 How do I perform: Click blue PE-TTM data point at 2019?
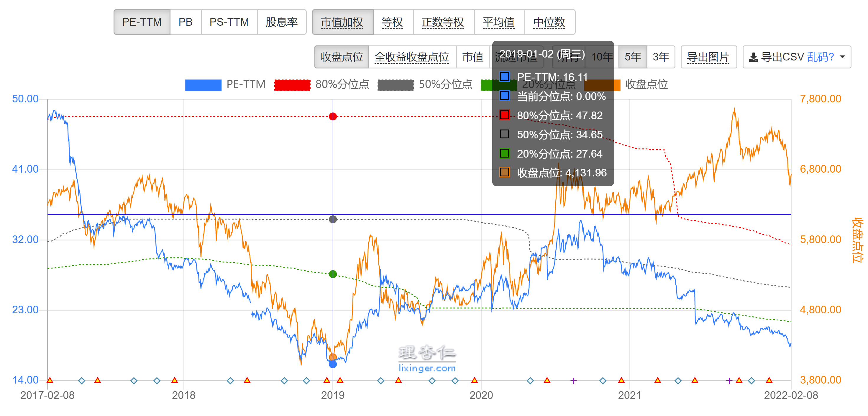click(x=333, y=364)
